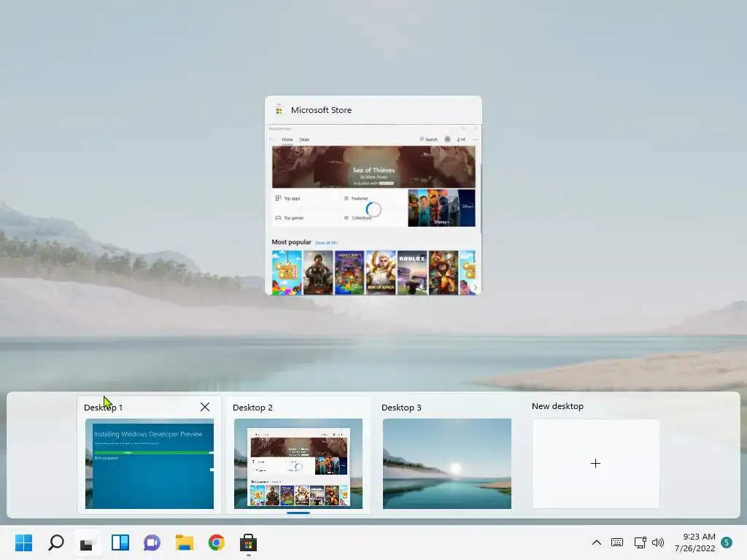Viewport: 747px width, 560px height.
Task: Select the Microsoft Store window preview
Action: pos(373,209)
